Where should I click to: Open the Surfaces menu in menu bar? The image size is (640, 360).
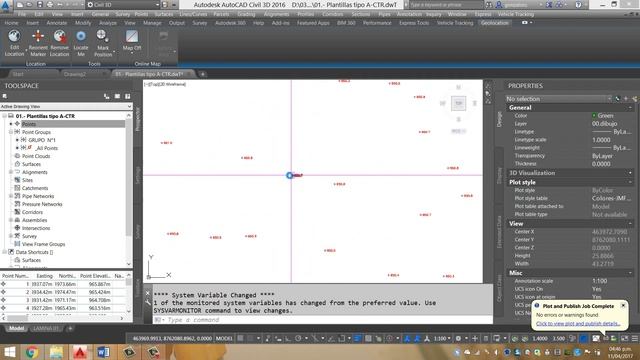click(x=164, y=14)
